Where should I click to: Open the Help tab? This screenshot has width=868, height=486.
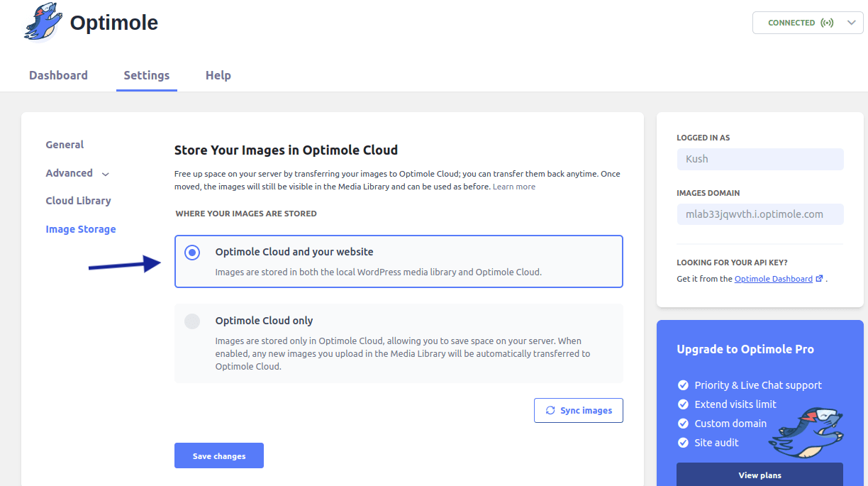pyautogui.click(x=218, y=75)
